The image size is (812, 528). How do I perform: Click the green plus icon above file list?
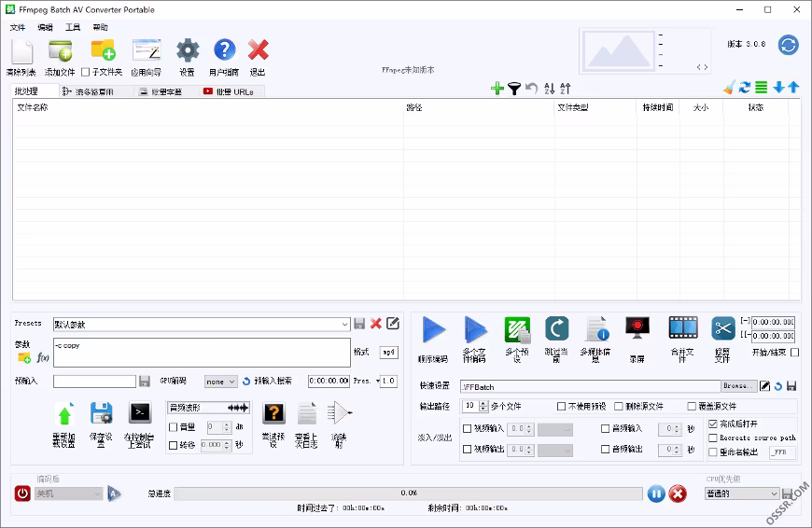coord(497,89)
